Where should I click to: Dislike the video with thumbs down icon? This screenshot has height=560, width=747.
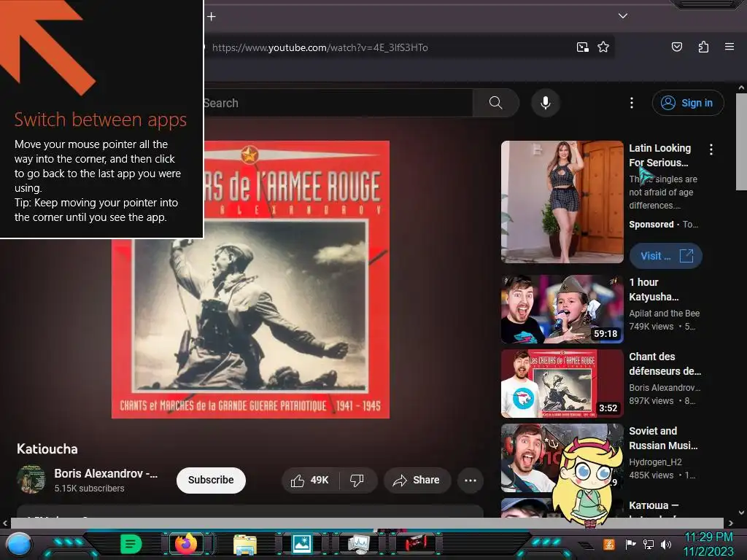[x=357, y=481]
